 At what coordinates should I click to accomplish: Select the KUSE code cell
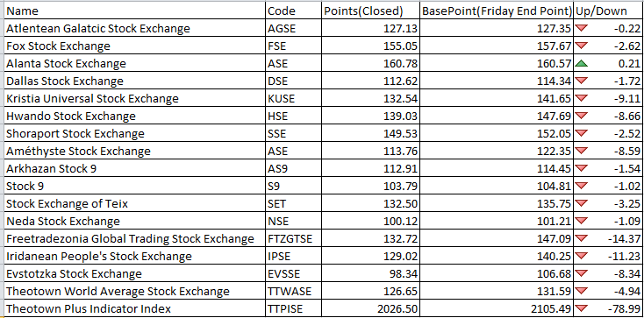293,98
